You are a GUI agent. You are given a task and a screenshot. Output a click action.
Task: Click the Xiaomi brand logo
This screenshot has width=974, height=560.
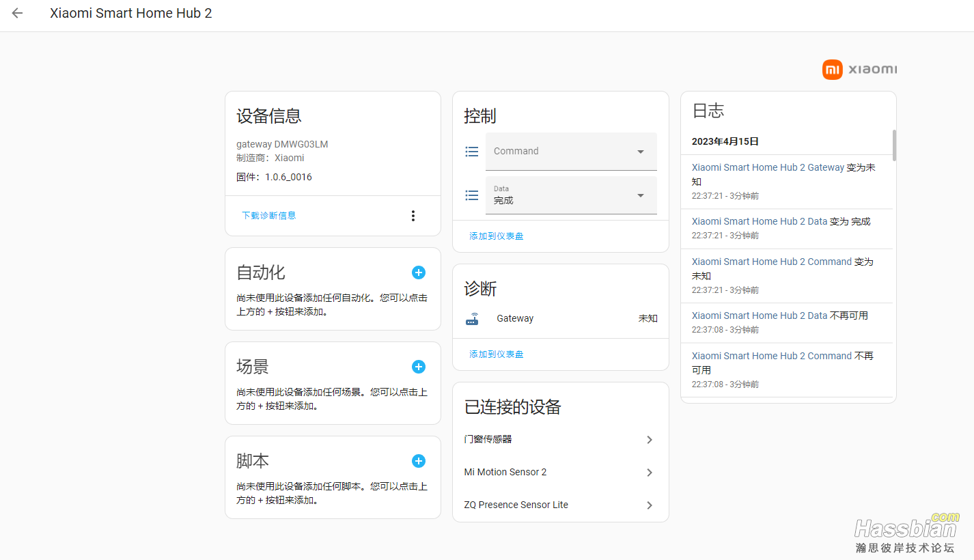coord(859,69)
